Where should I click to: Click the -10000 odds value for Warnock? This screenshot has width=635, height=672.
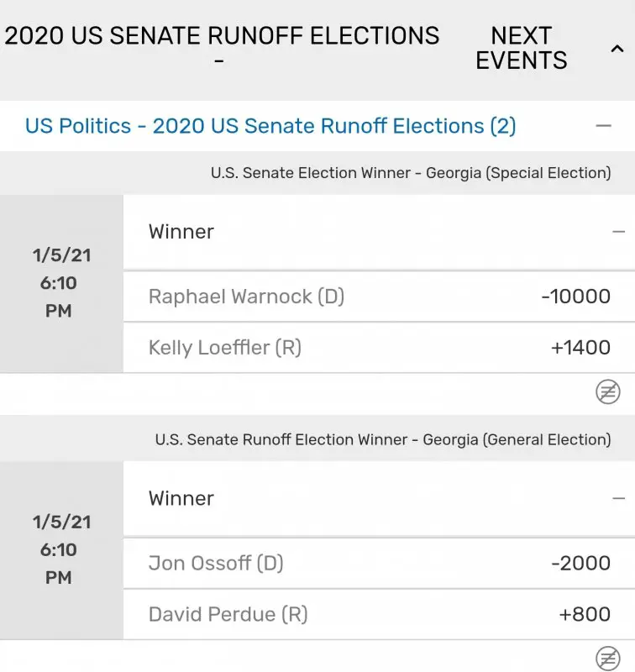pyautogui.click(x=575, y=297)
